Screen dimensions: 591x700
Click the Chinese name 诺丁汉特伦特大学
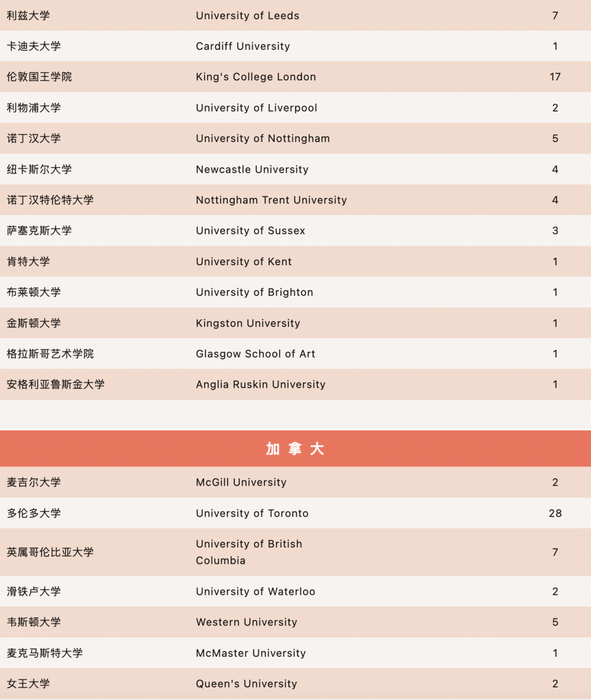tap(50, 200)
